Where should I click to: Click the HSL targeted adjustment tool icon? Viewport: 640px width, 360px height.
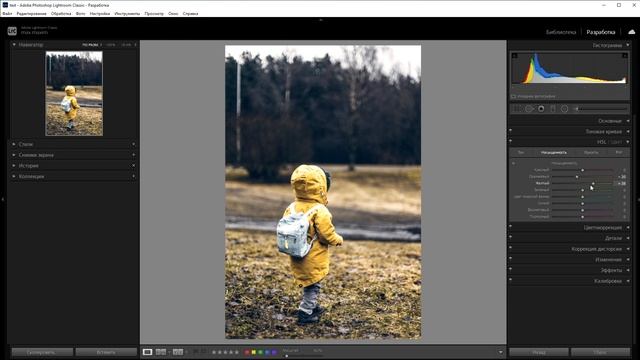point(513,163)
